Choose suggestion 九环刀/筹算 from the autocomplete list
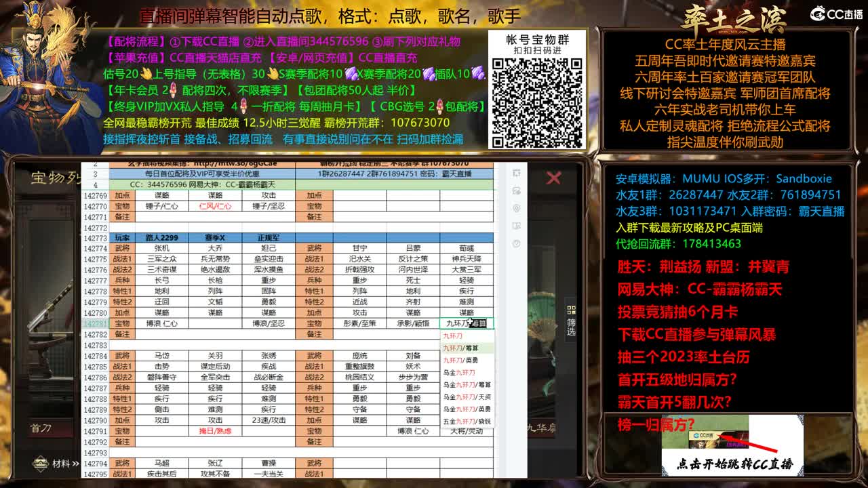This screenshot has width=868, height=488. tap(467, 348)
